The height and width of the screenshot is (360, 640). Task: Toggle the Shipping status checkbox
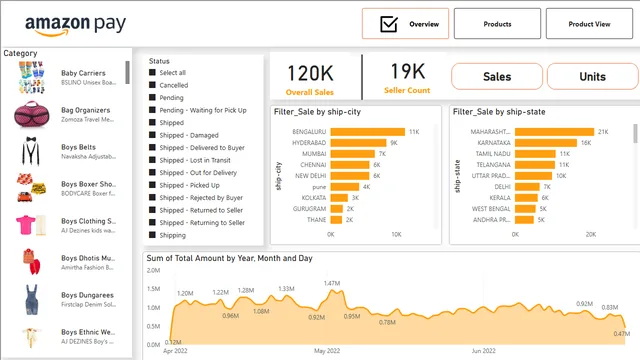(152, 235)
